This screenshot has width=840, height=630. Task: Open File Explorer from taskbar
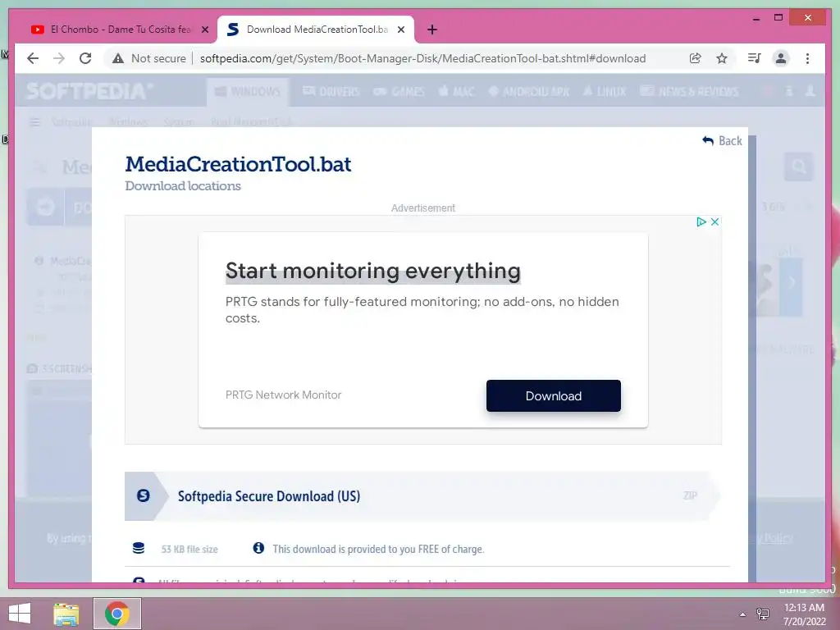coord(66,614)
